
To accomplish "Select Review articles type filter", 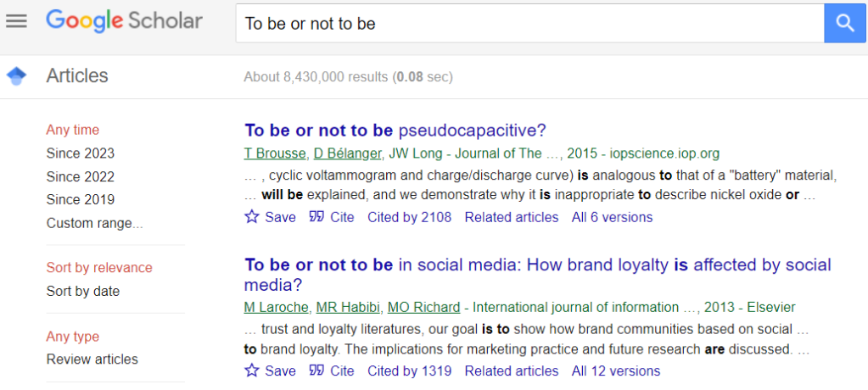I will coord(92,359).
